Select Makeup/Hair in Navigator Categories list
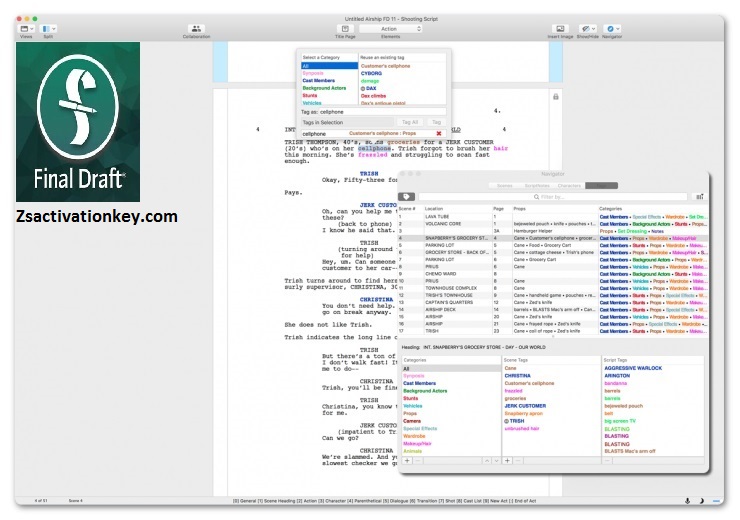The width and height of the screenshot is (740, 520). pos(417,444)
